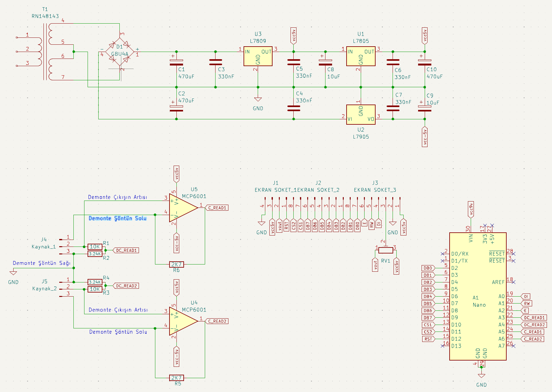Click the DB0 label at Nano D2
The height and width of the screenshot is (392, 552).
(428, 268)
